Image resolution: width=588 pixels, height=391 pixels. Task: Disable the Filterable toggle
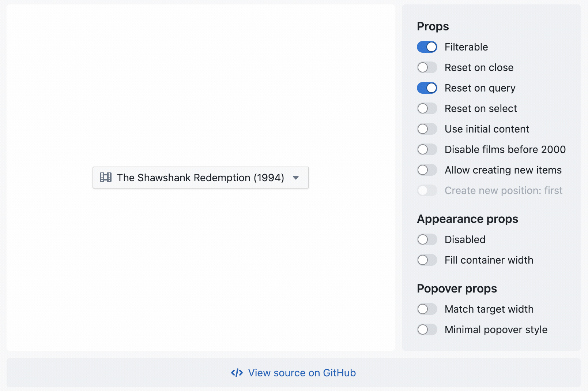[427, 47]
